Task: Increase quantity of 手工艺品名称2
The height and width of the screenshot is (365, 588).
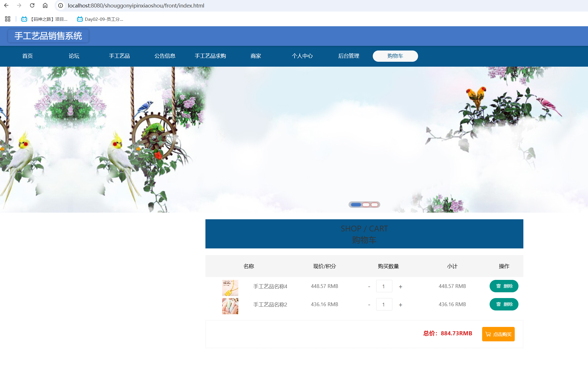Action: [400, 305]
